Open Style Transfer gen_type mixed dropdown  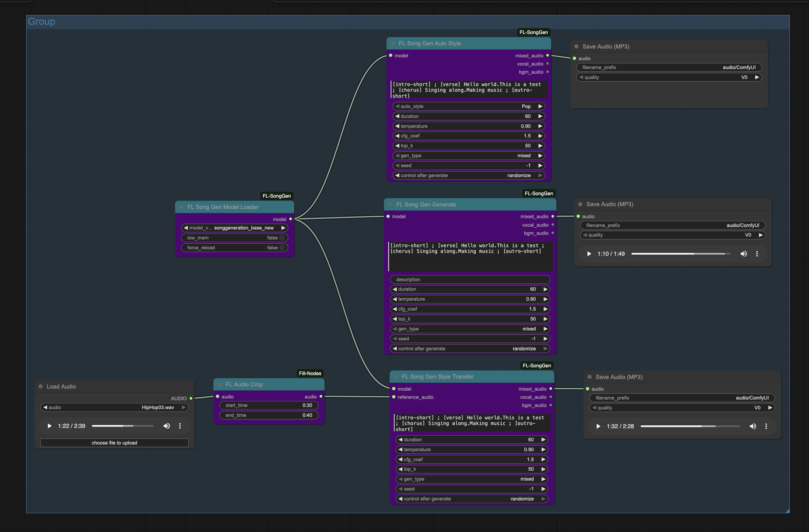472,479
